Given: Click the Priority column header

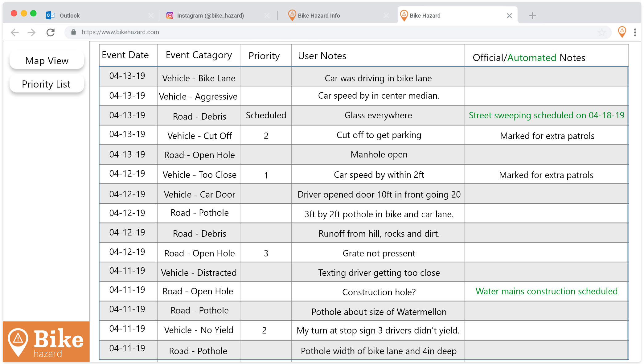Looking at the screenshot, I should point(264,56).
